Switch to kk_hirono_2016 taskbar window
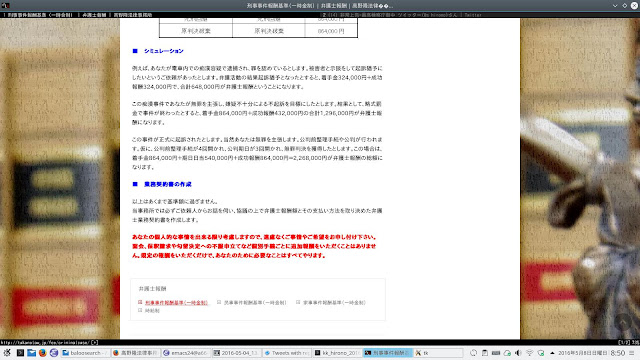Viewport: 640px width, 360px height. (337, 353)
